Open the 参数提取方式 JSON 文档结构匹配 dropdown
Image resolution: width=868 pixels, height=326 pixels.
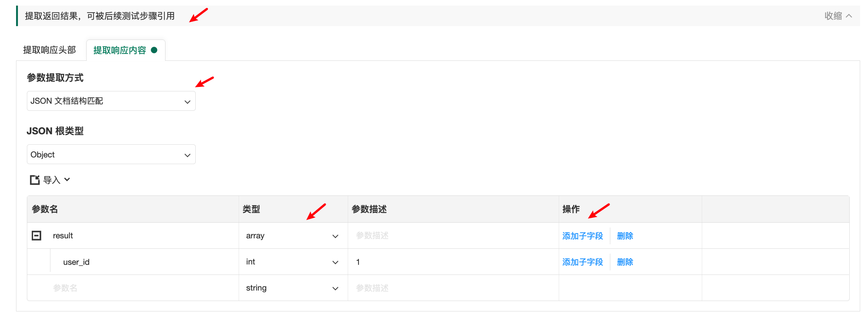click(x=111, y=101)
